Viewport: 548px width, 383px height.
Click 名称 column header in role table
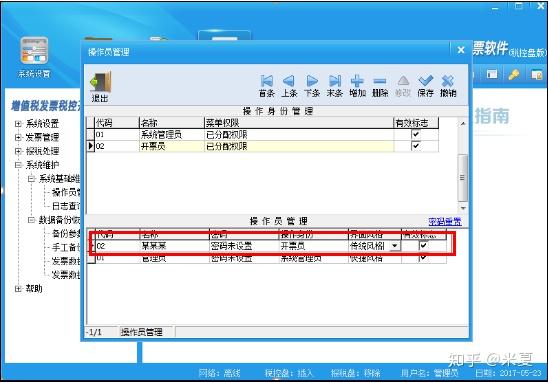click(171, 123)
